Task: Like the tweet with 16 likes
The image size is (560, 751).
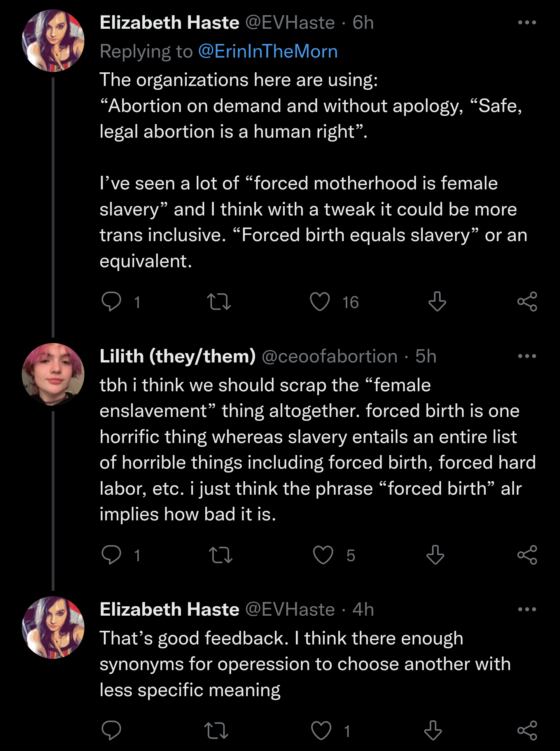Action: pos(320,302)
